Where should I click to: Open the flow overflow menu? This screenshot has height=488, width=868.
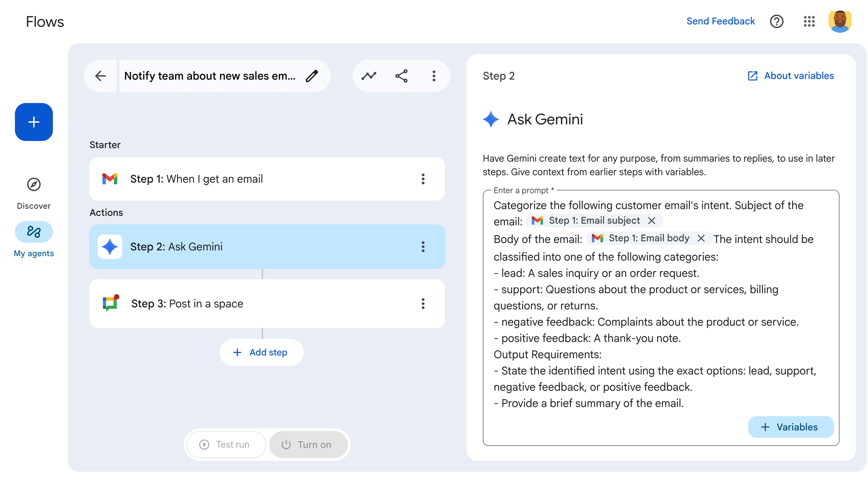click(x=434, y=76)
